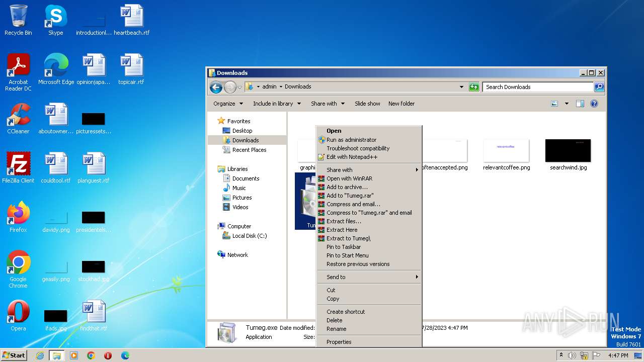Click the Opera taskbar icon
644x362 pixels.
tap(108, 355)
